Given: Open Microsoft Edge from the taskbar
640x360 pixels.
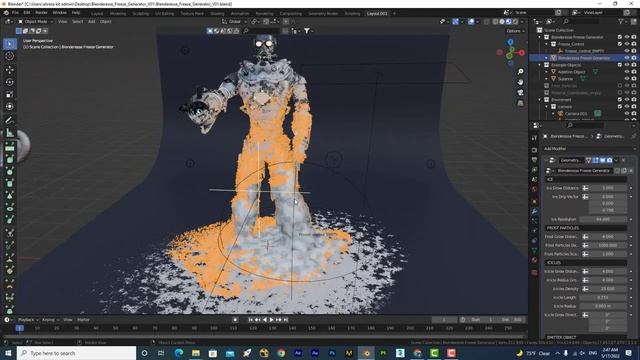Looking at the screenshot, I should (x=179, y=353).
